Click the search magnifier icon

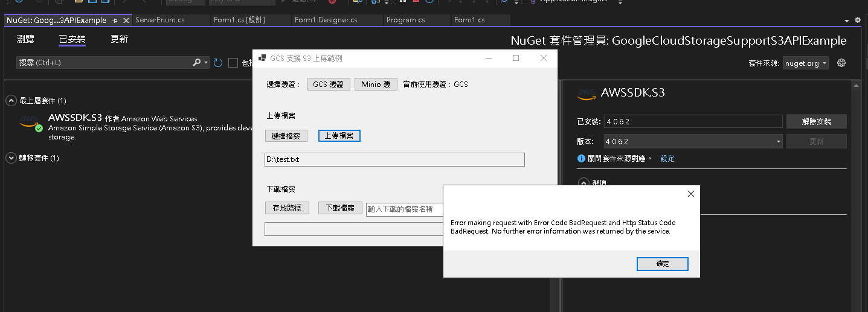(196, 63)
